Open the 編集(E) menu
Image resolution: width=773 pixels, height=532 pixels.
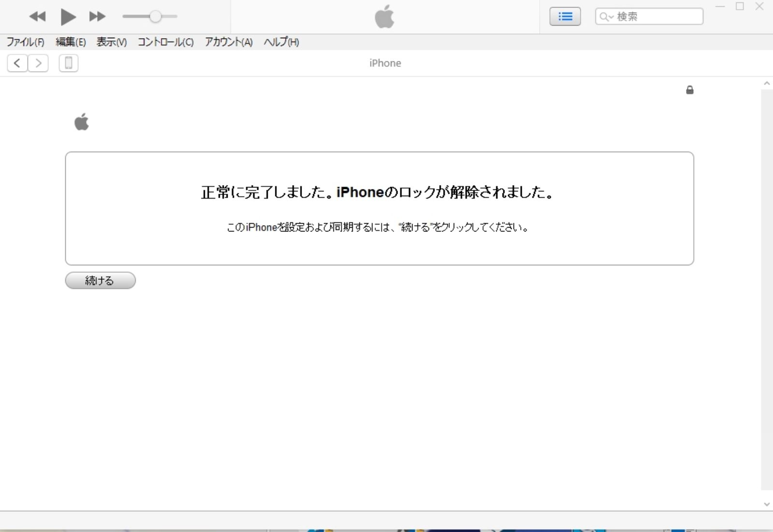pos(71,42)
